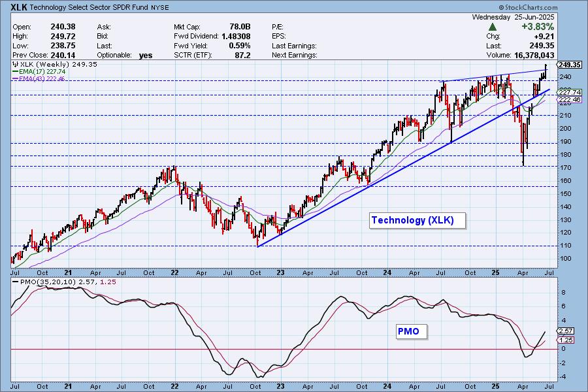This screenshot has height=392, width=588.
Task: Click the 222.46 EMA tag on price axis
Action: tap(570, 99)
